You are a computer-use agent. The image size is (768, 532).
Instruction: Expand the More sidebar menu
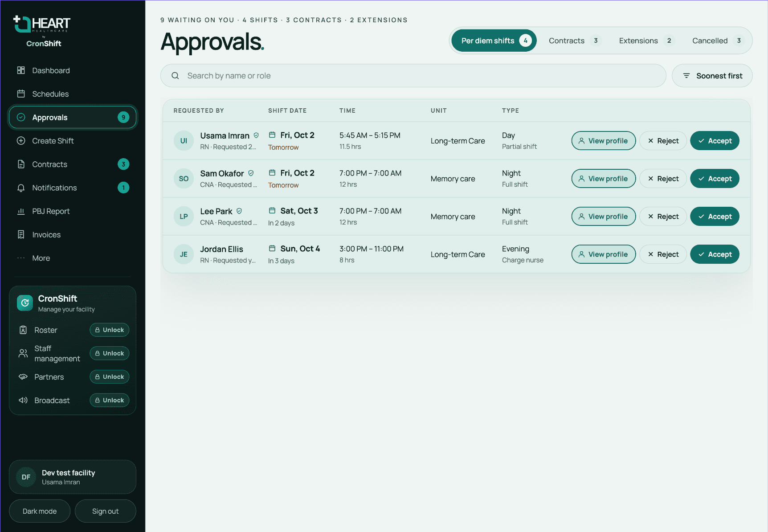click(x=73, y=258)
